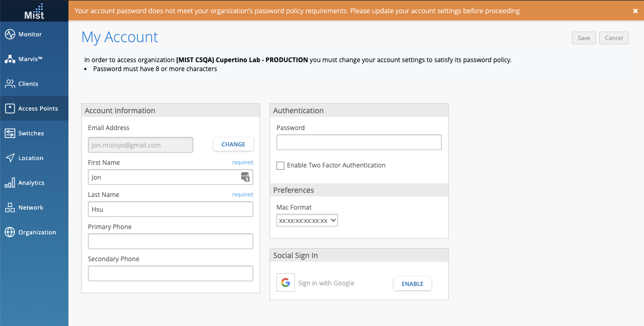This screenshot has height=326, width=644.
Task: Click the Cancel button
Action: tap(614, 38)
